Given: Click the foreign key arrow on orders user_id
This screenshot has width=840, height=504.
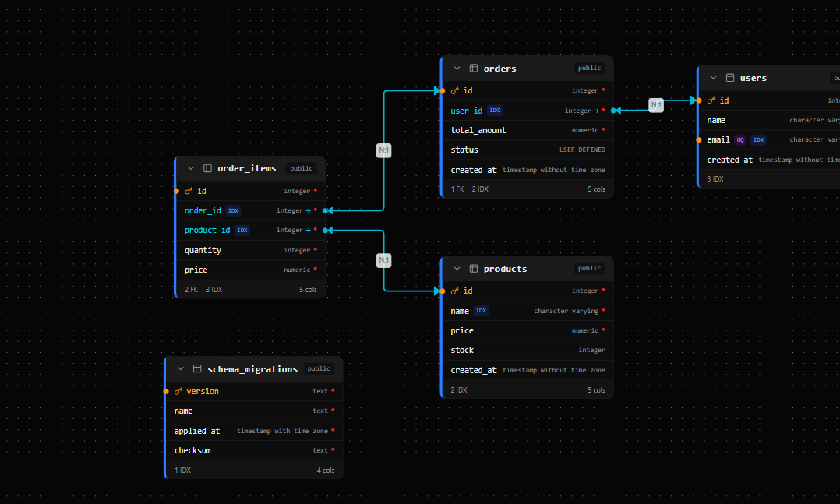Looking at the screenshot, I should click(596, 111).
